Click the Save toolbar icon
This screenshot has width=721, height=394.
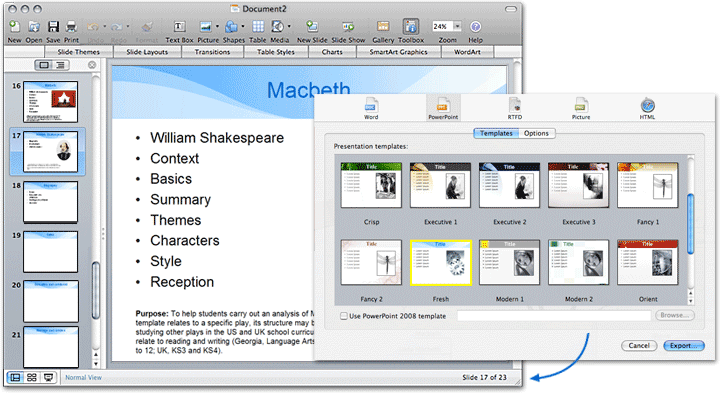(x=53, y=27)
